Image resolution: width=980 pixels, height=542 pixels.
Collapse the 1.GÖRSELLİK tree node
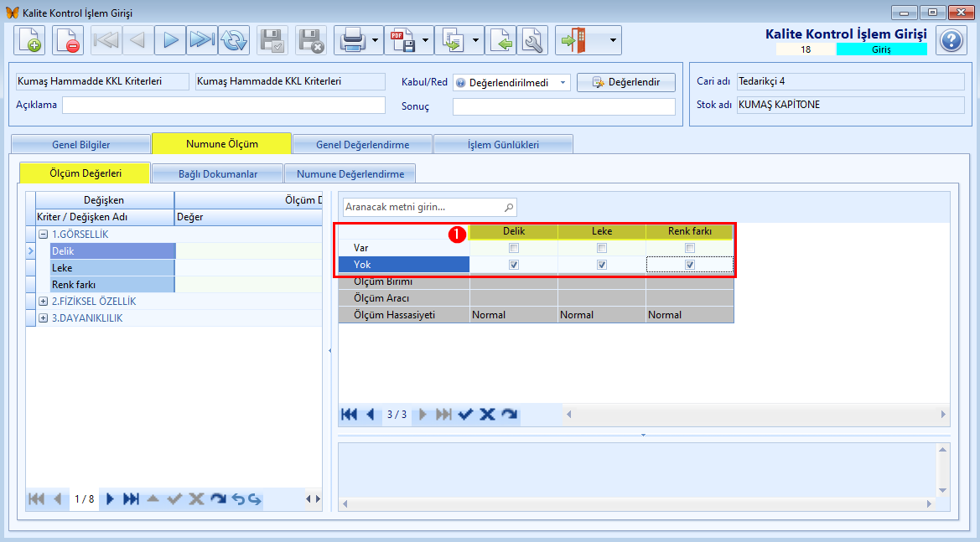tap(43, 235)
